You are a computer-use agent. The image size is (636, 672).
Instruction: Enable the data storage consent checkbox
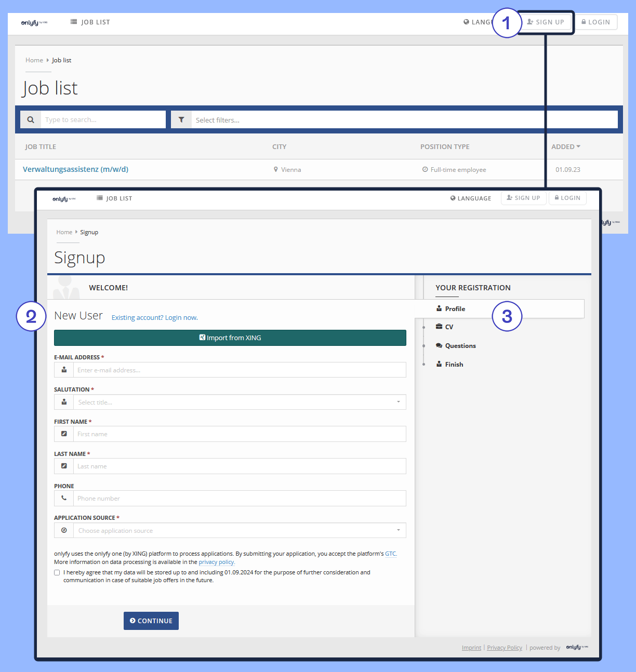57,572
